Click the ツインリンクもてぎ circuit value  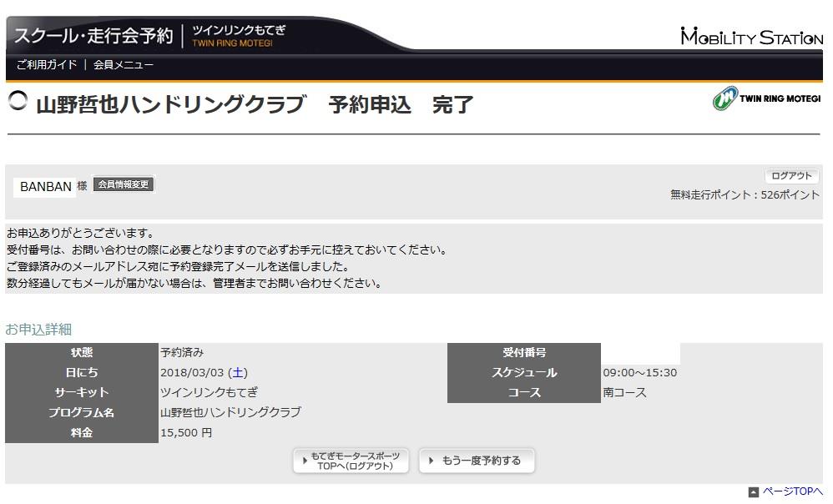(x=210, y=392)
